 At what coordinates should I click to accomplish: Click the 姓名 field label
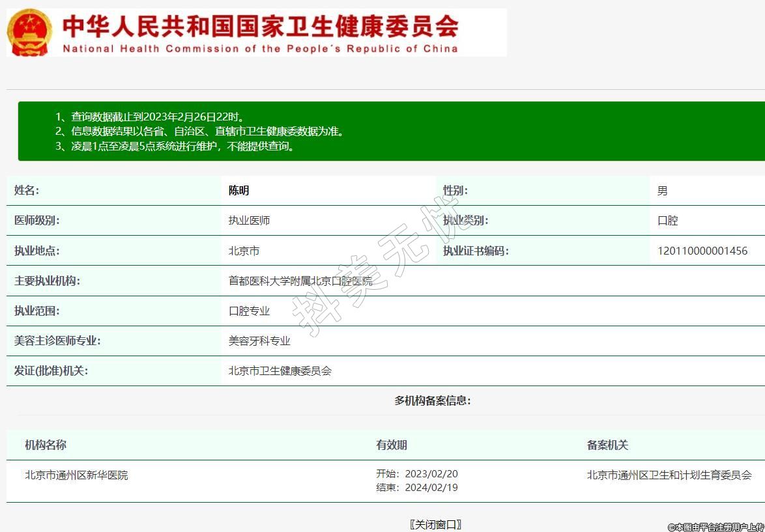pyautogui.click(x=27, y=191)
